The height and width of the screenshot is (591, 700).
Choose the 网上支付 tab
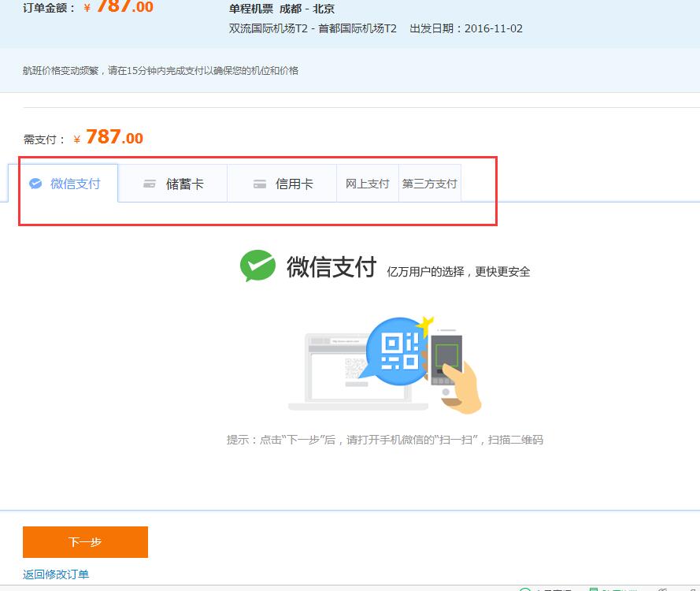click(x=368, y=184)
